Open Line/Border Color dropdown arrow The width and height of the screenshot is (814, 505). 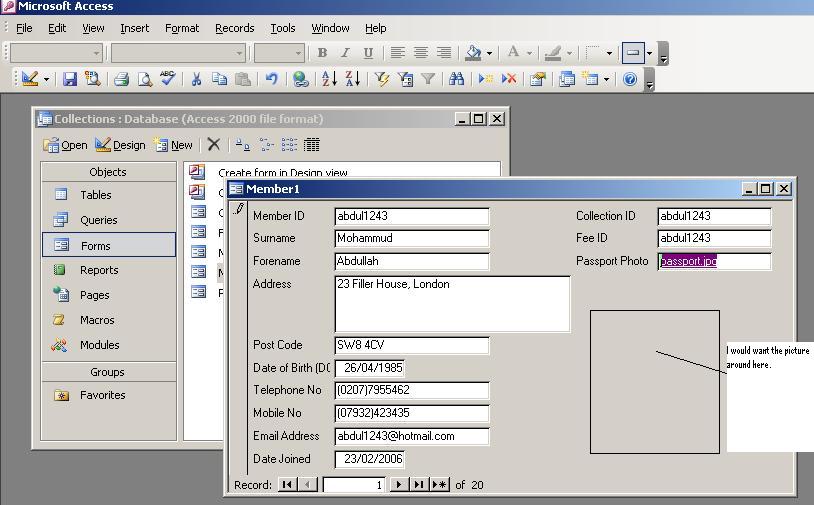[569, 53]
